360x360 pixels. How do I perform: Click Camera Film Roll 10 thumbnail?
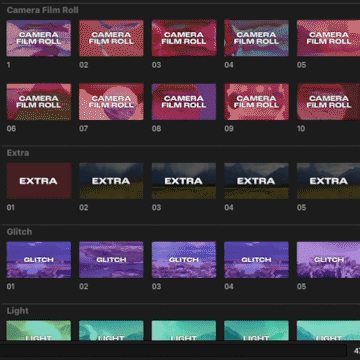328,102
